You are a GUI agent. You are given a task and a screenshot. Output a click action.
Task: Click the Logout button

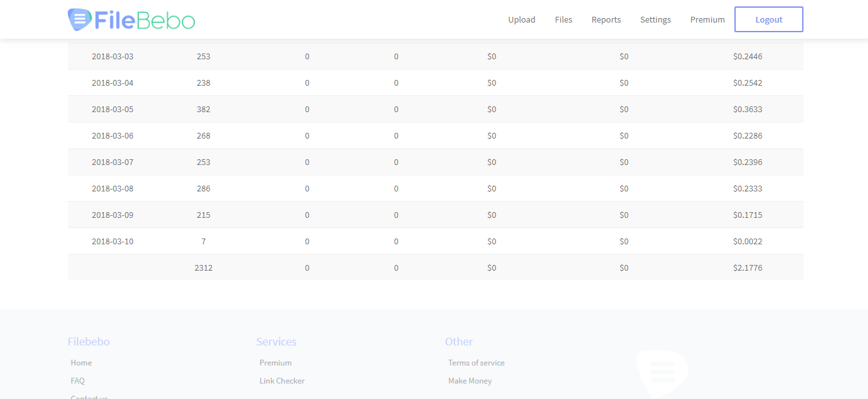point(769,19)
